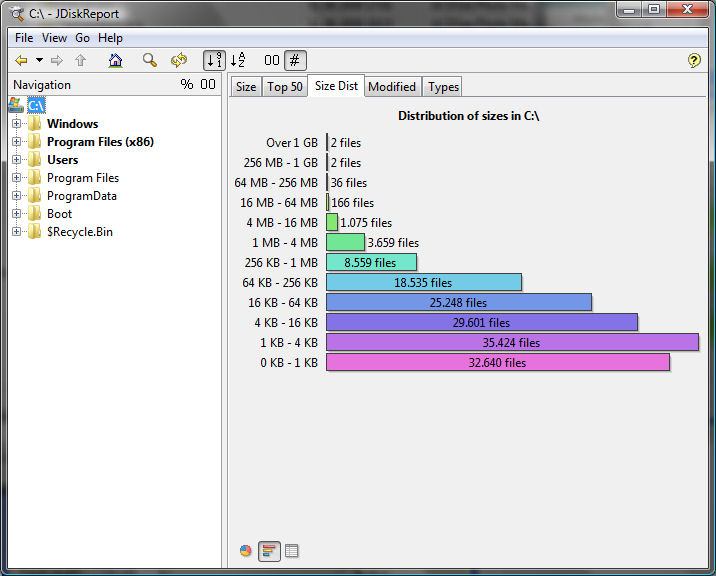Click the 18.535 files light blue bar

pos(424,283)
